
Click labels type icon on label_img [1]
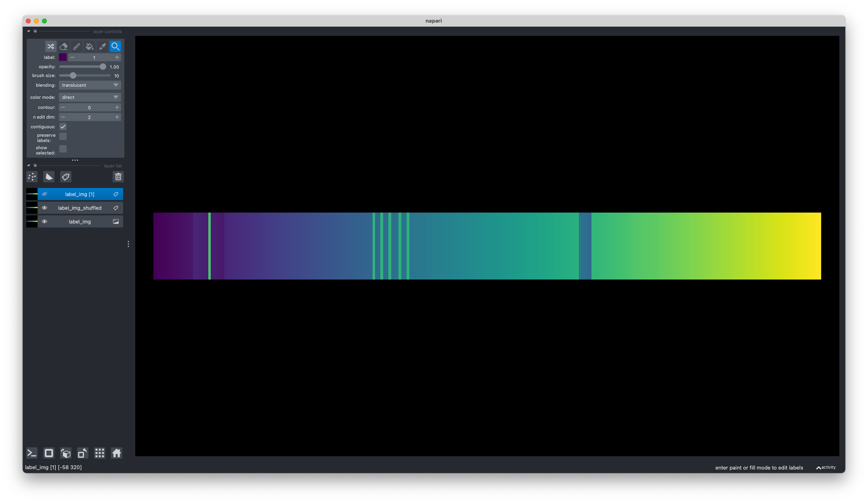pyautogui.click(x=116, y=194)
